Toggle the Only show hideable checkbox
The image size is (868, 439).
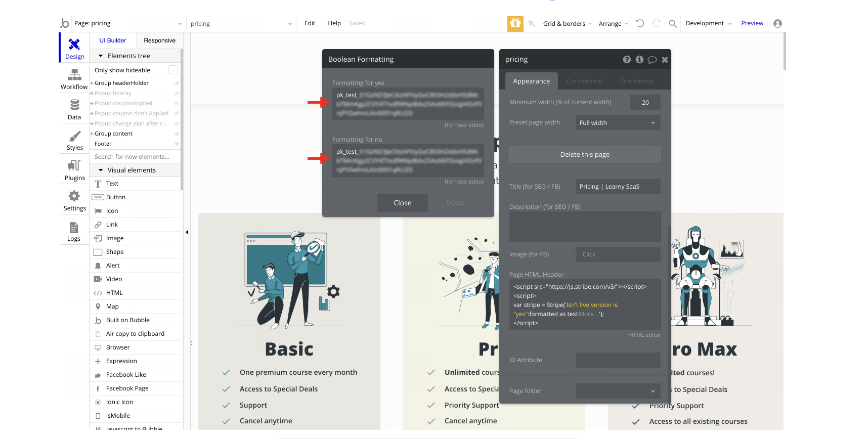click(173, 70)
